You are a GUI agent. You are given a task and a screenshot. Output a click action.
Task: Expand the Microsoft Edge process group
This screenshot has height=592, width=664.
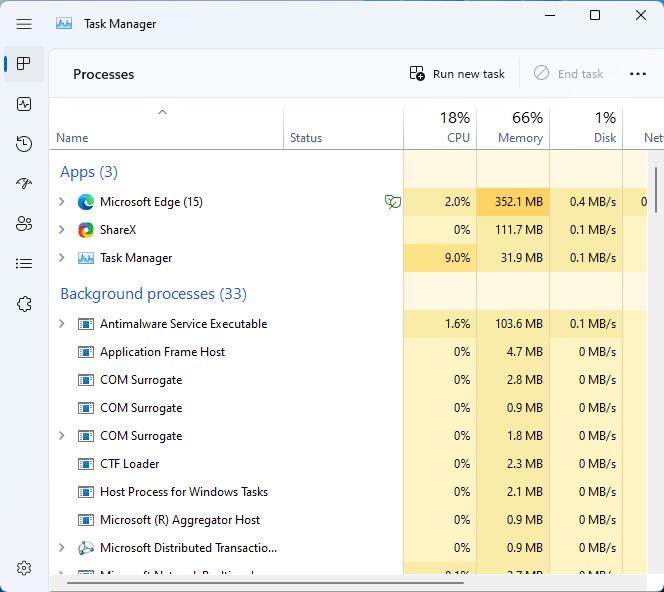62,202
